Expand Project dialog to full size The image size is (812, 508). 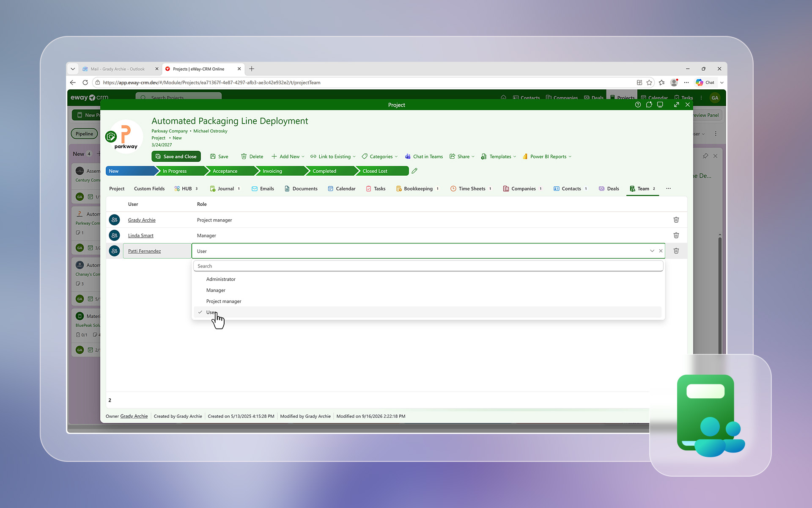pos(676,105)
